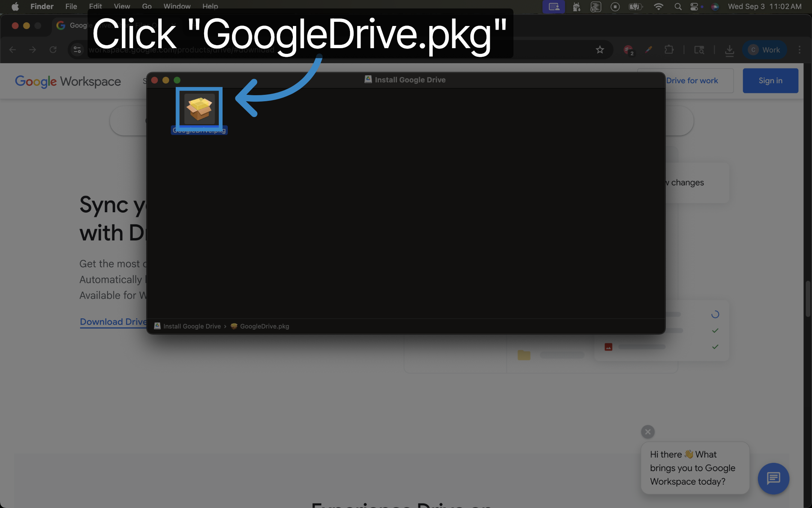The image size is (812, 508).
Task: Close the chat greeting popup
Action: click(x=648, y=432)
